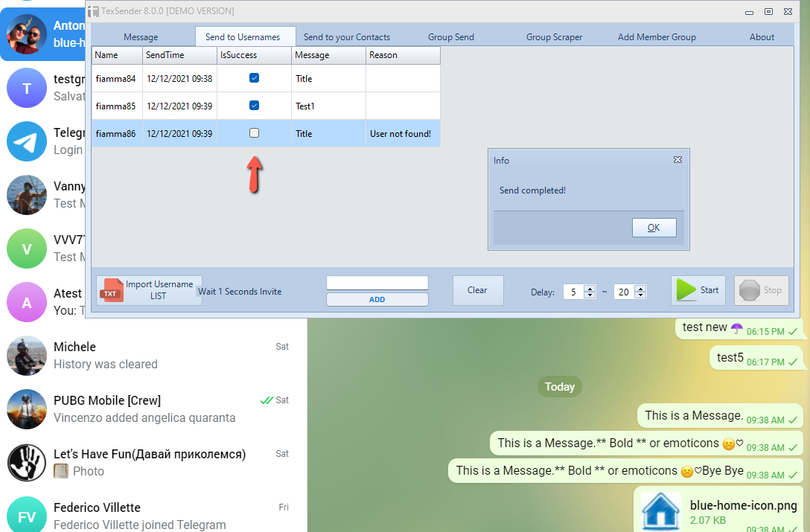Select the Start send play icon
The image size is (810, 532).
(x=685, y=290)
